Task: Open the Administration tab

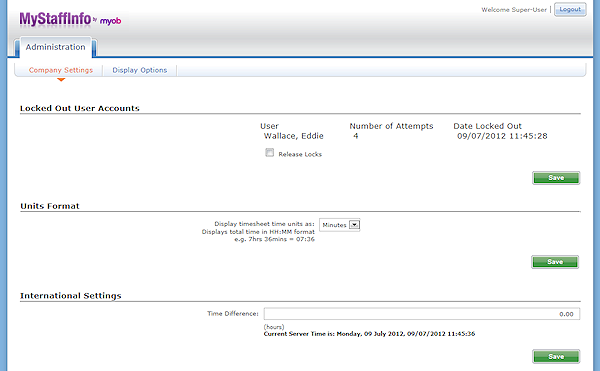Action: (55, 47)
